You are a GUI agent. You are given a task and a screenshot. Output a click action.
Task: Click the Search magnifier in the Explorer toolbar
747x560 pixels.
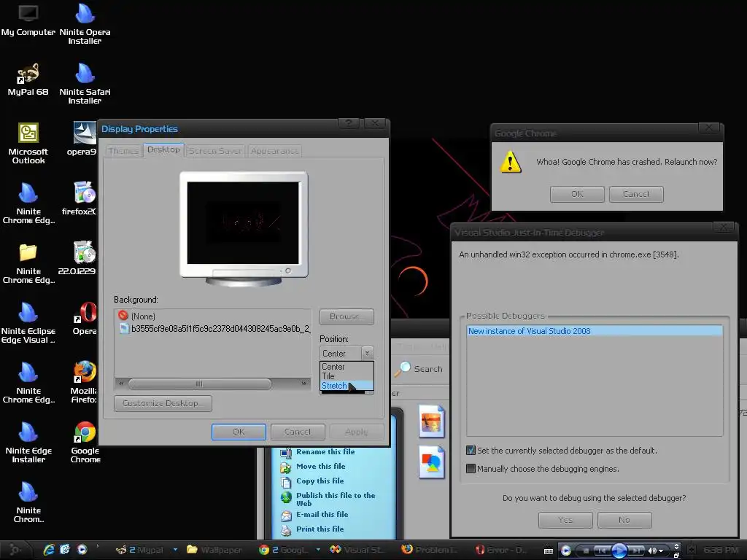pos(403,368)
